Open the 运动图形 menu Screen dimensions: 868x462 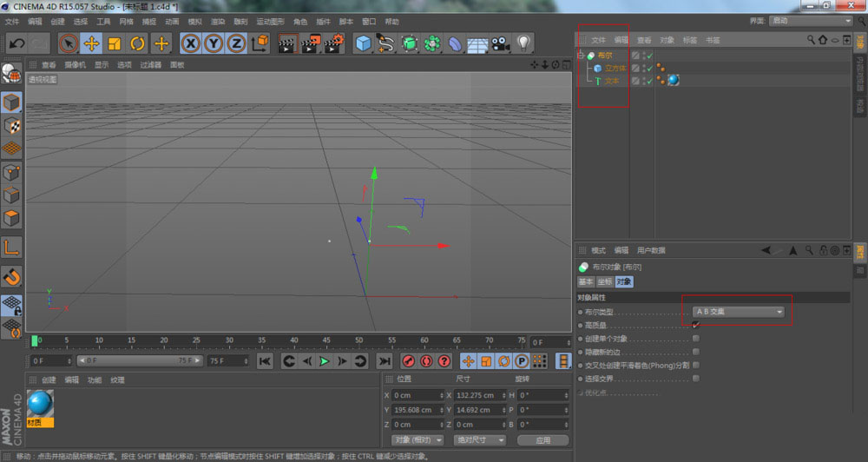pos(270,22)
